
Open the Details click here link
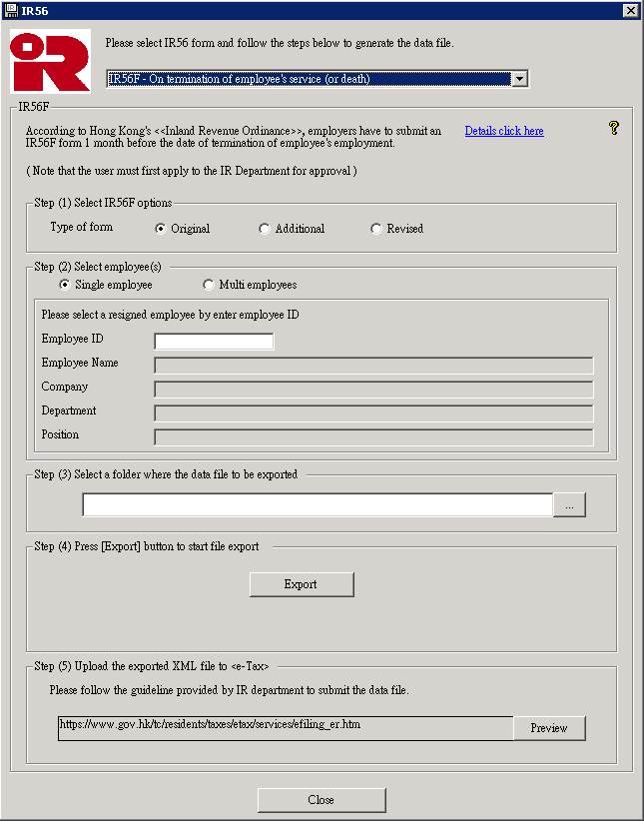click(504, 131)
